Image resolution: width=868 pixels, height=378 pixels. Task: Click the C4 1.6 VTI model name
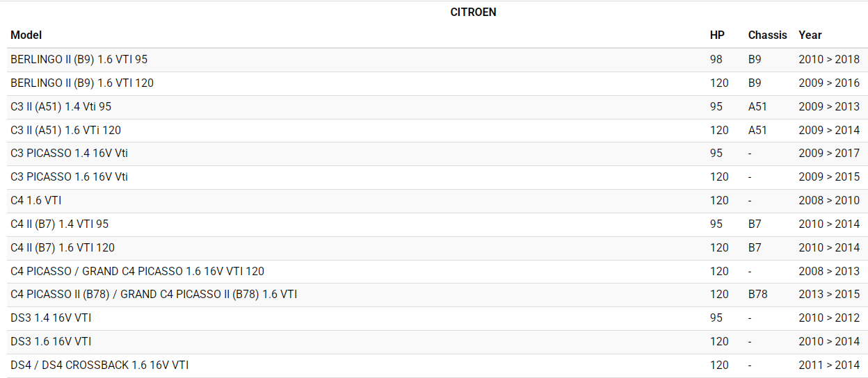click(36, 201)
